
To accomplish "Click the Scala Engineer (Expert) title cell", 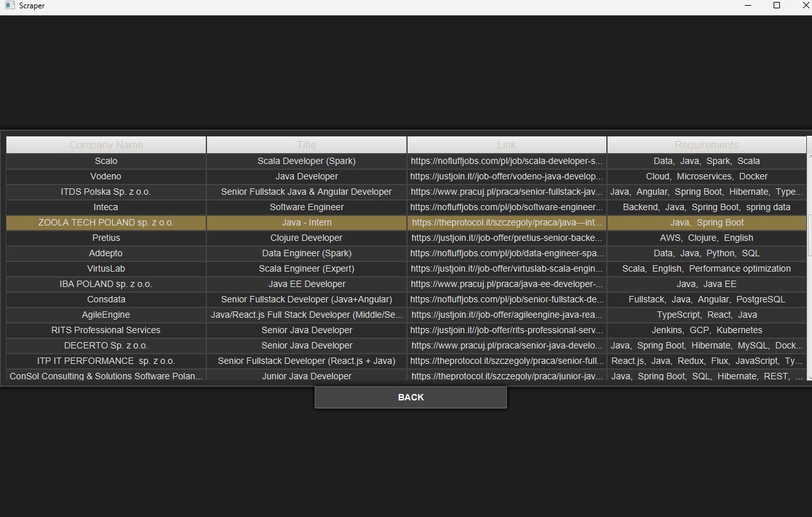I will click(306, 268).
